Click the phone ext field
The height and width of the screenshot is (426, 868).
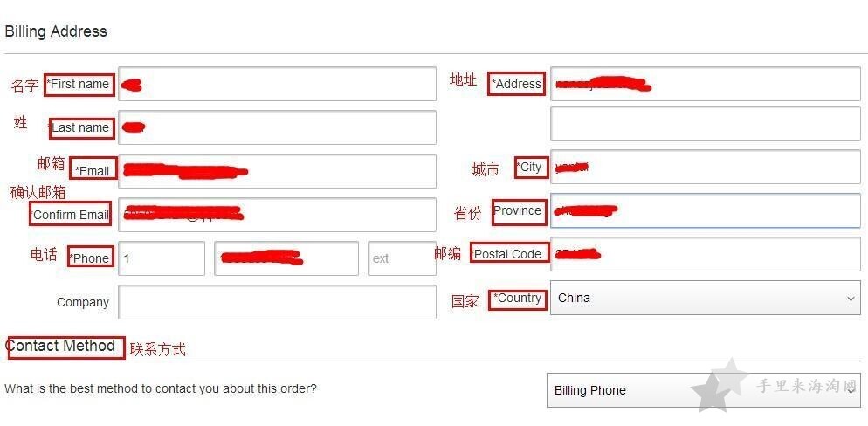coord(402,258)
